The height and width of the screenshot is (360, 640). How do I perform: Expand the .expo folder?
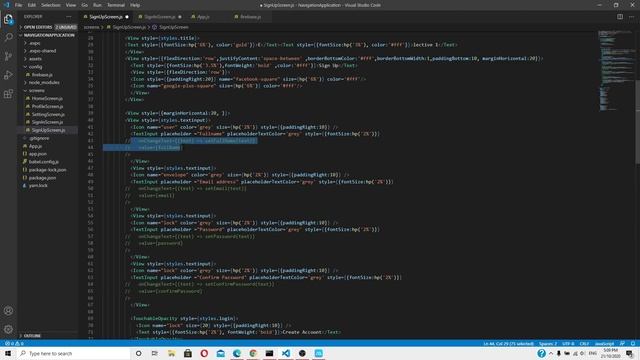click(35, 43)
